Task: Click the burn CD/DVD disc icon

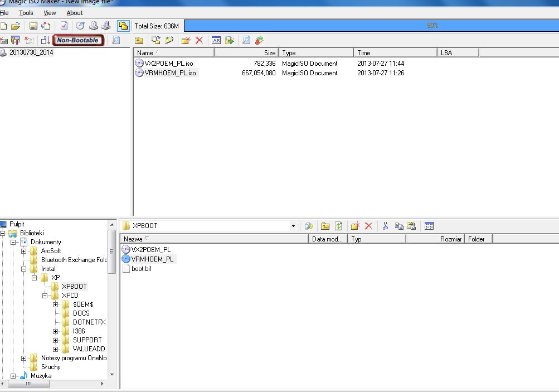Action: click(x=80, y=26)
